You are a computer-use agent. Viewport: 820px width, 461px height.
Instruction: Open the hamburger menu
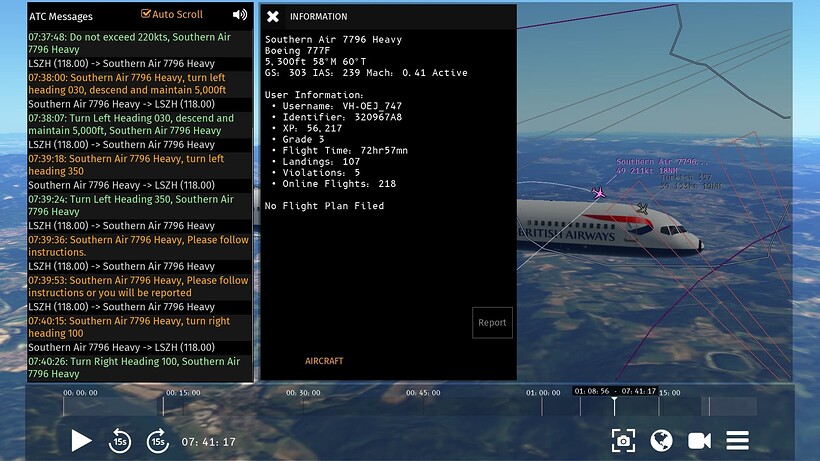(x=737, y=441)
